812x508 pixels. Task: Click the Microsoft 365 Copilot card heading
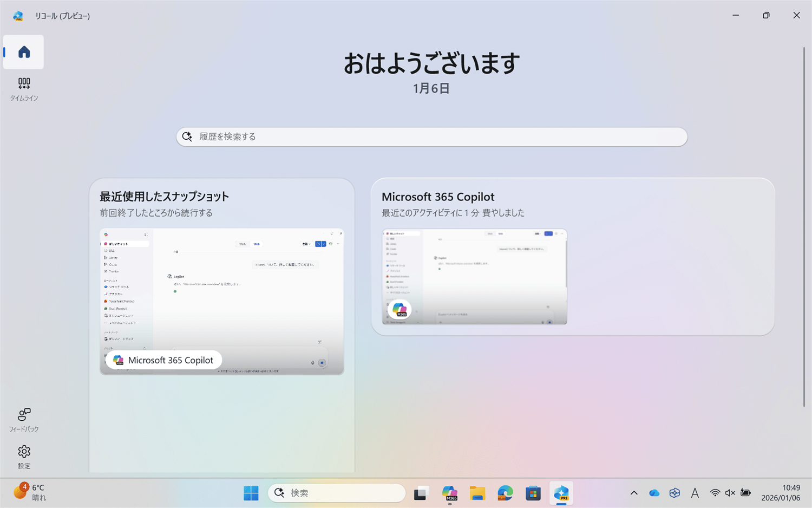438,197
